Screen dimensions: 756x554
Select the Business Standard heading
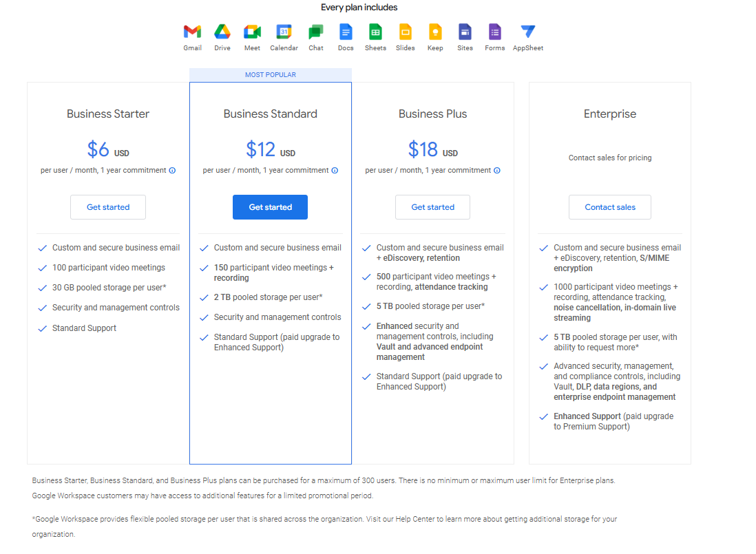coord(271,114)
